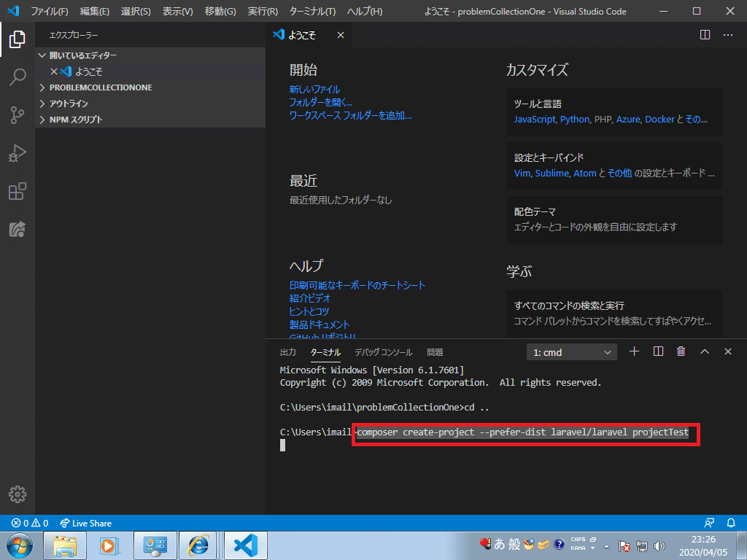Maximize the panel with up chevron
Image resolution: width=747 pixels, height=560 pixels.
click(x=705, y=351)
